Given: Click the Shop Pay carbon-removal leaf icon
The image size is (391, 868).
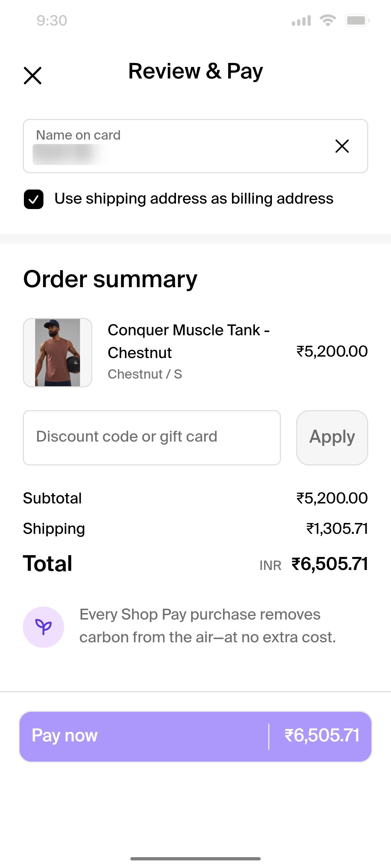Looking at the screenshot, I should pyautogui.click(x=43, y=627).
